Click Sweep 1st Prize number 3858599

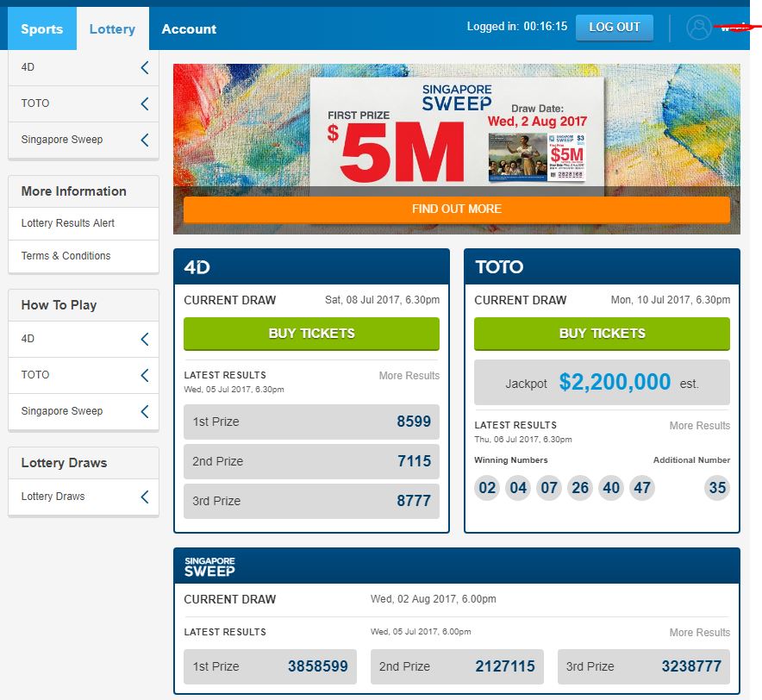click(x=318, y=666)
